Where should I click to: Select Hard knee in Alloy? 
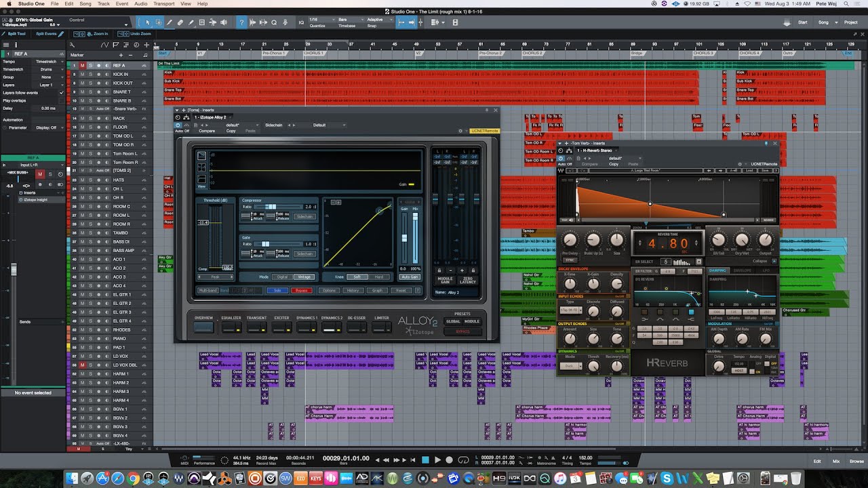[x=378, y=277]
